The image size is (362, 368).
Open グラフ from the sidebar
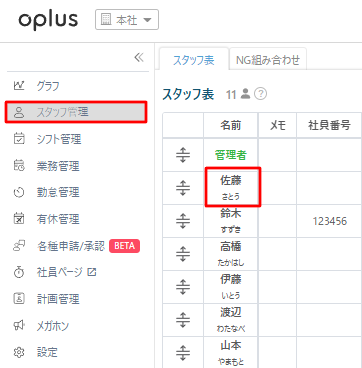tap(37, 86)
